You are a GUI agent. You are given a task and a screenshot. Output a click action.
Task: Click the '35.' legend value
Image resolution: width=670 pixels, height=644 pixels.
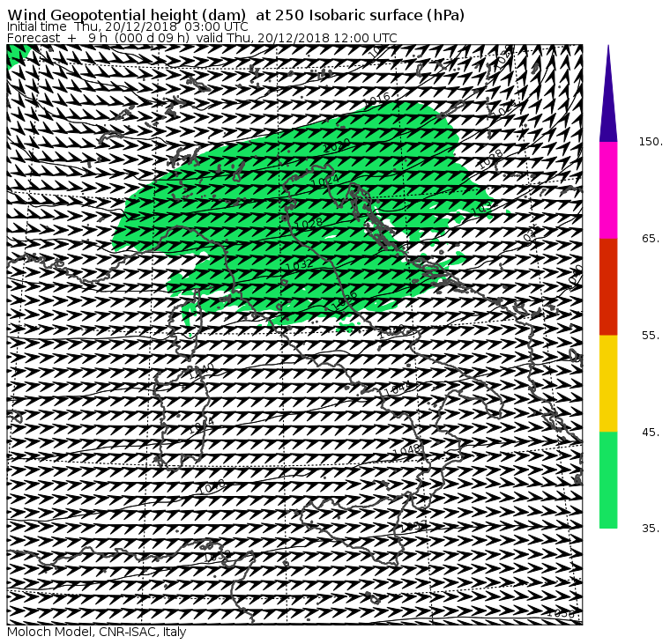click(651, 529)
